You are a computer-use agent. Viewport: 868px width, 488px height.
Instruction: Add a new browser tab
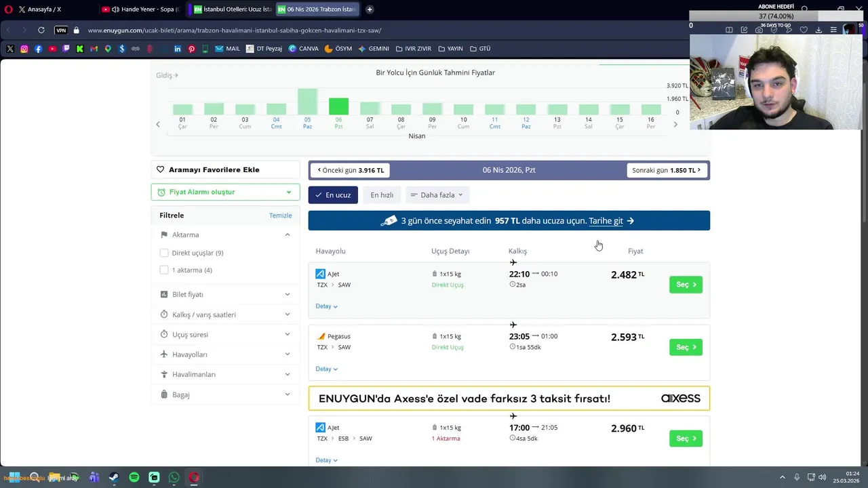[x=370, y=9]
